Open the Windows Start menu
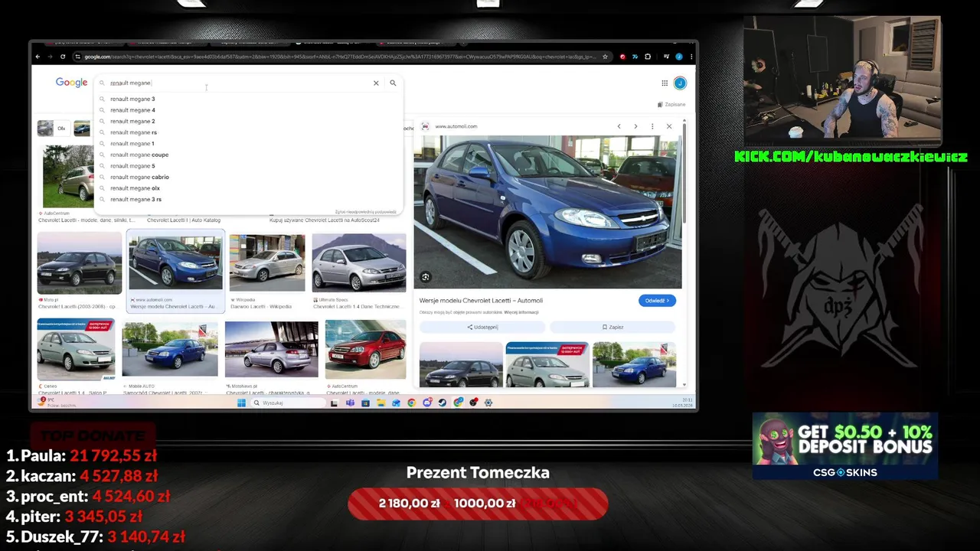Image resolution: width=980 pixels, height=551 pixels. click(x=241, y=403)
